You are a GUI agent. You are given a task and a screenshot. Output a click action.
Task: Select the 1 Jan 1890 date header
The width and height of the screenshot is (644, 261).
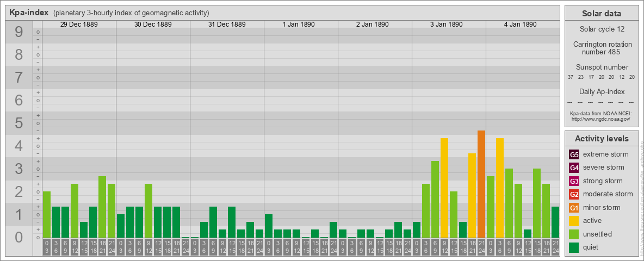[x=301, y=24]
